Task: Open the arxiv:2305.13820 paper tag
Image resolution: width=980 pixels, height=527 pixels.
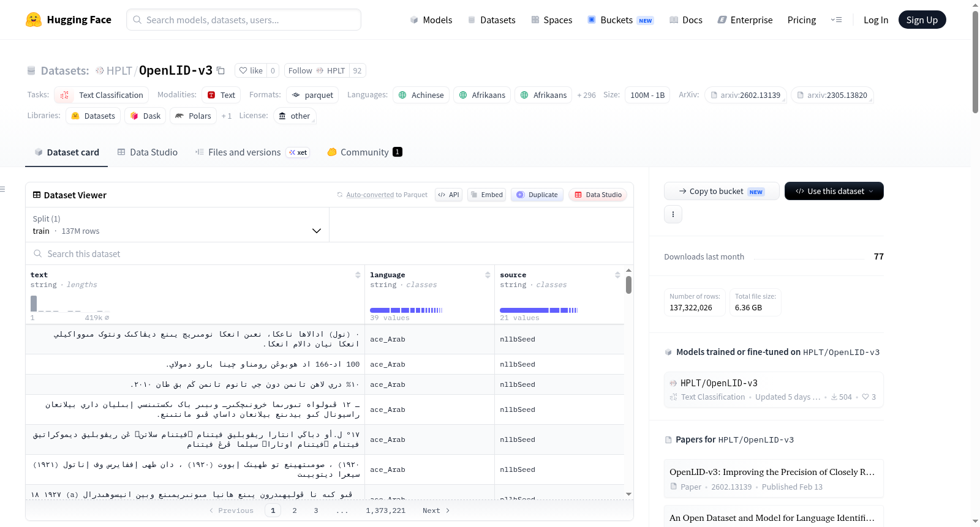Action: pyautogui.click(x=832, y=95)
